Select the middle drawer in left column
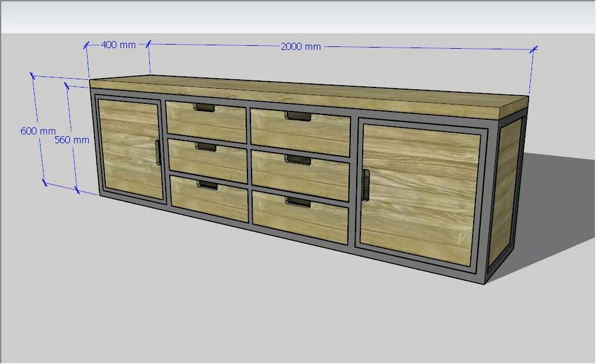Viewport: 596px width, 364px height. pos(207,160)
